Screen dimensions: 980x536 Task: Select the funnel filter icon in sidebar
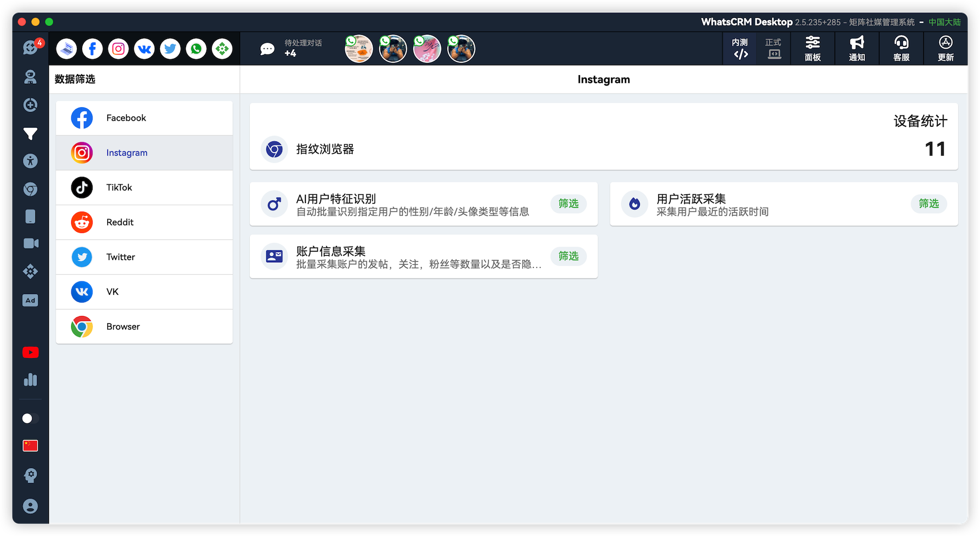[x=30, y=133]
